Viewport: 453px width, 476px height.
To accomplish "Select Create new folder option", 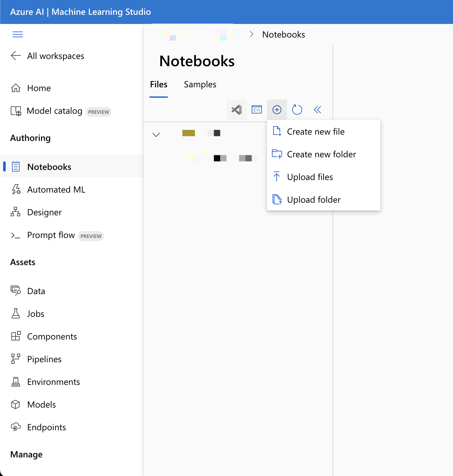I will click(x=324, y=154).
